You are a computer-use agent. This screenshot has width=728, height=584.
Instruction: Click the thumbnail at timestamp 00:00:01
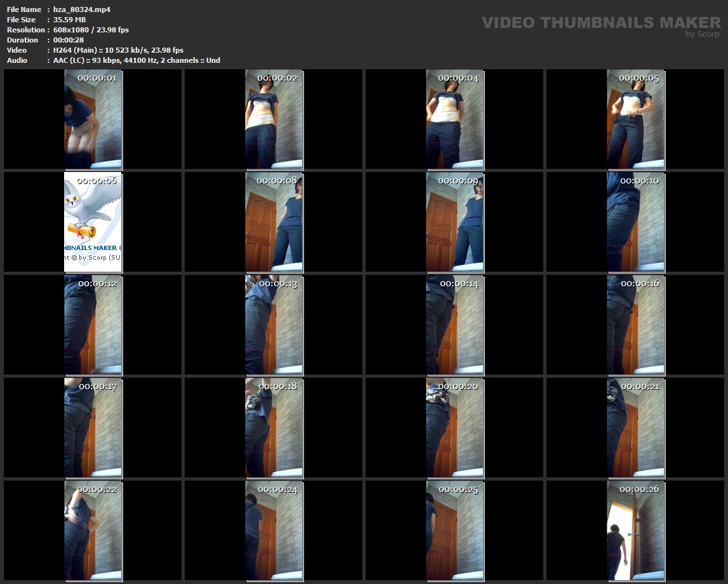[93, 119]
